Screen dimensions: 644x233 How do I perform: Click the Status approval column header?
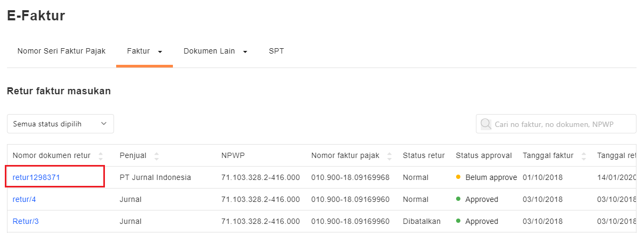point(484,156)
